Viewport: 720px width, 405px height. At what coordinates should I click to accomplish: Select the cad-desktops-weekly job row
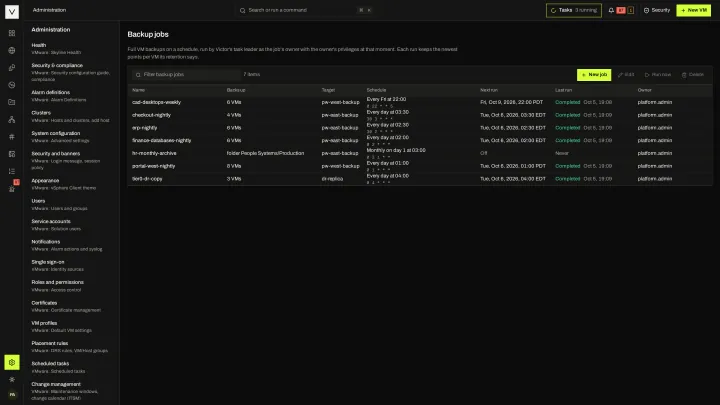point(420,102)
